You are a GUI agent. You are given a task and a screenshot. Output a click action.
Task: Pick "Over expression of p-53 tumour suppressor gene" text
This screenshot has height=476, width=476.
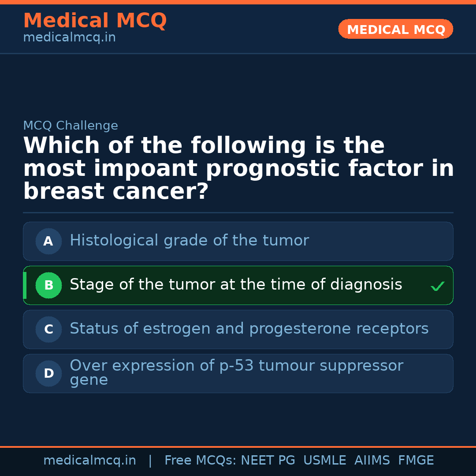(x=236, y=372)
